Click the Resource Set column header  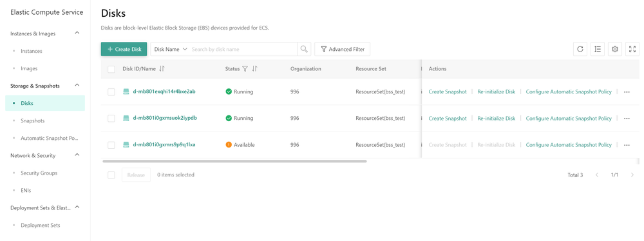371,69
